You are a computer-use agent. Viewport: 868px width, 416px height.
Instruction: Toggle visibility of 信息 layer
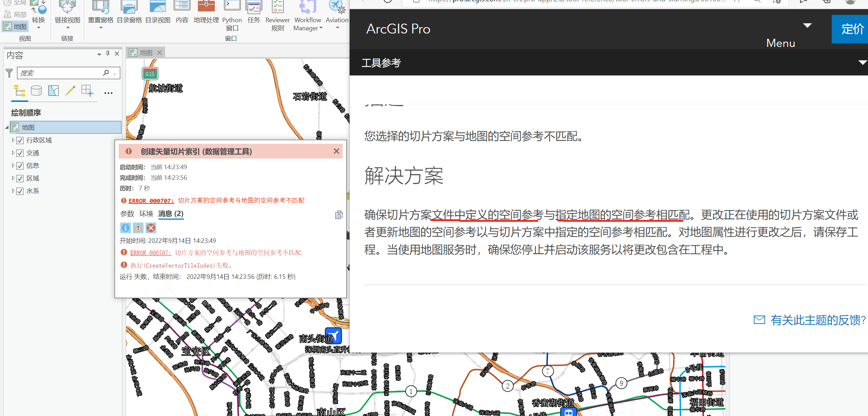20,166
